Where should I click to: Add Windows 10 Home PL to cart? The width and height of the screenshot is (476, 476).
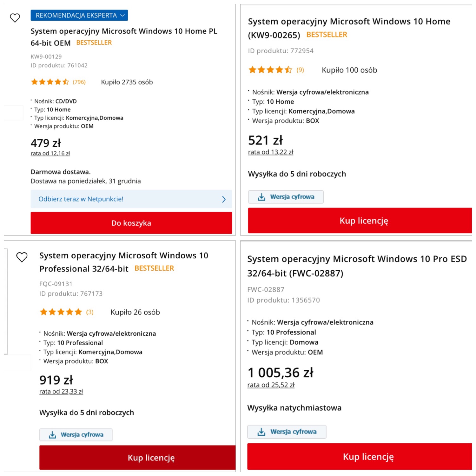coord(131,223)
